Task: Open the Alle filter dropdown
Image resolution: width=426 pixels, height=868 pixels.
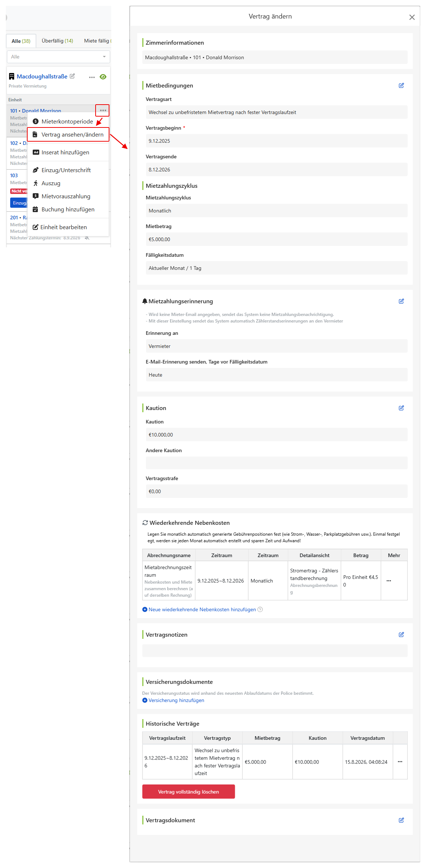Action: (59, 57)
